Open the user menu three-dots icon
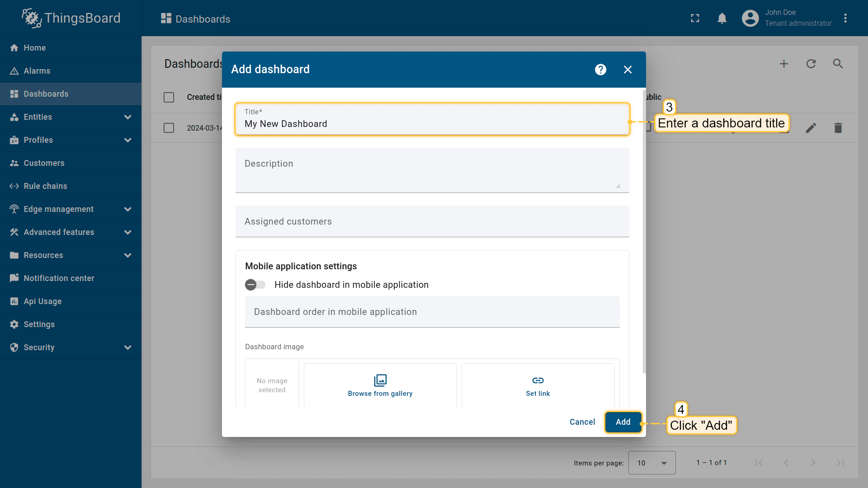 (845, 18)
